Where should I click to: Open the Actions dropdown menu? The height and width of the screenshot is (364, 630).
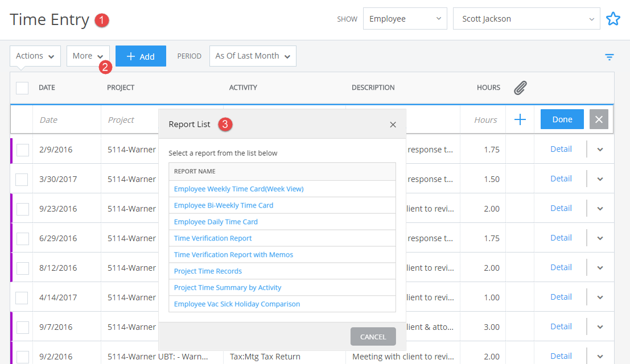click(x=35, y=56)
